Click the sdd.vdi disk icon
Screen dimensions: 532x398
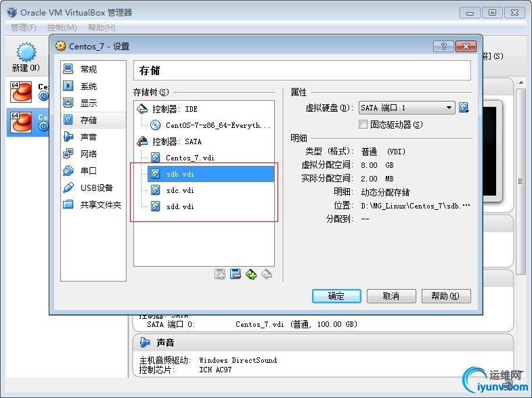[x=156, y=206]
